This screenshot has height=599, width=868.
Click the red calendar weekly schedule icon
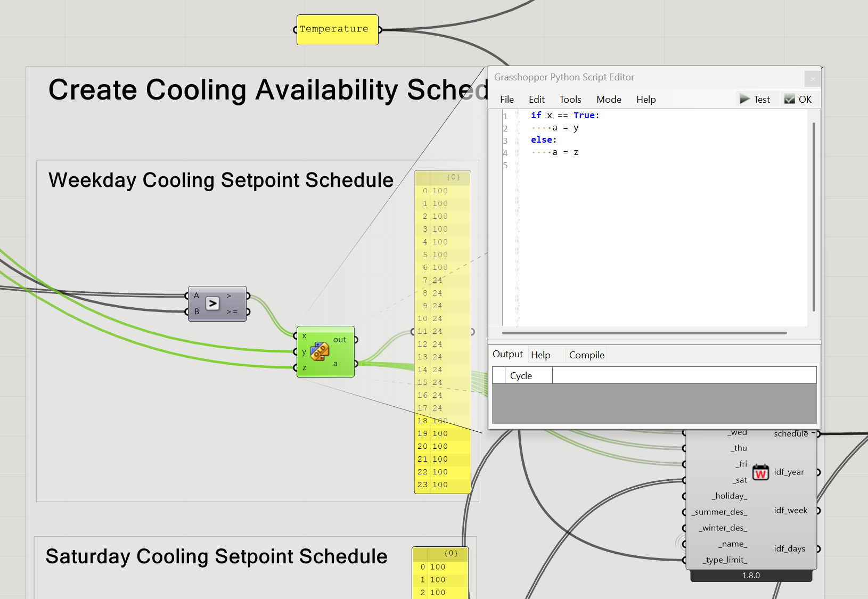(760, 472)
